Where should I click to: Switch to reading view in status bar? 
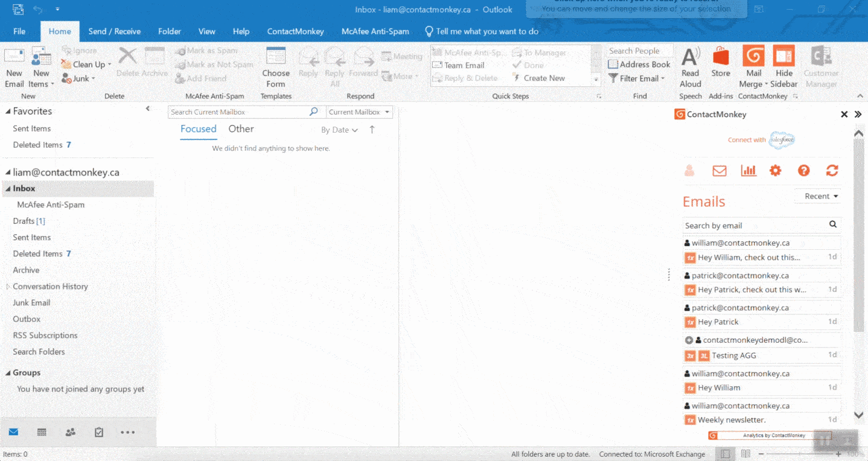tap(745, 454)
